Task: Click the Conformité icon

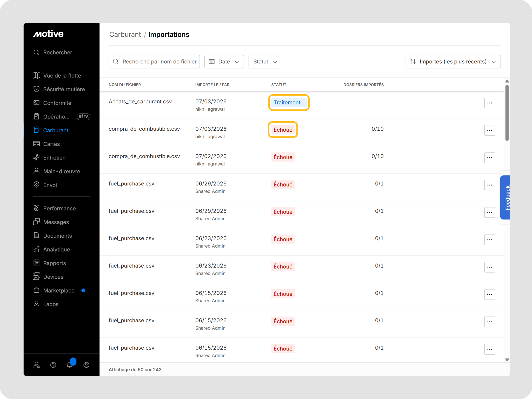Action: (x=36, y=103)
